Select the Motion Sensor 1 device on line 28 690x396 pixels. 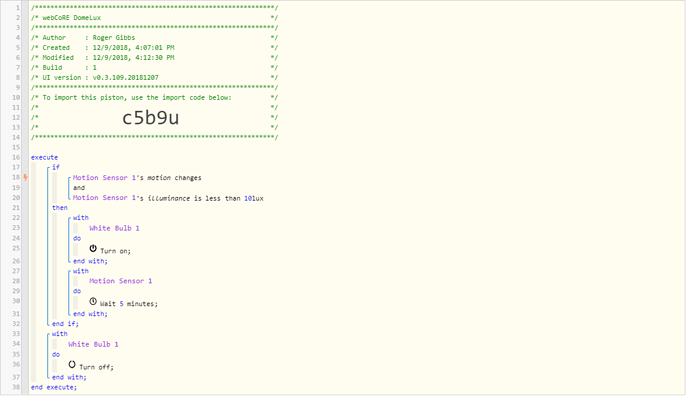pos(121,281)
